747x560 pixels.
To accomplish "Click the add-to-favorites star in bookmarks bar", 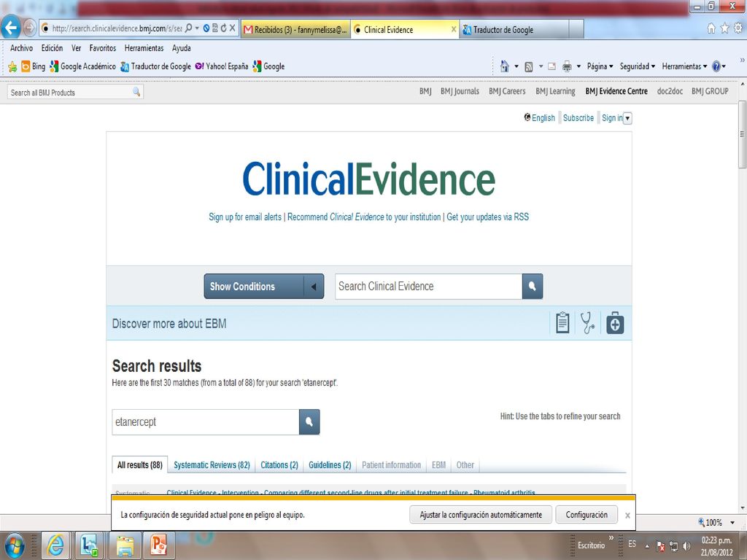I will [12, 66].
